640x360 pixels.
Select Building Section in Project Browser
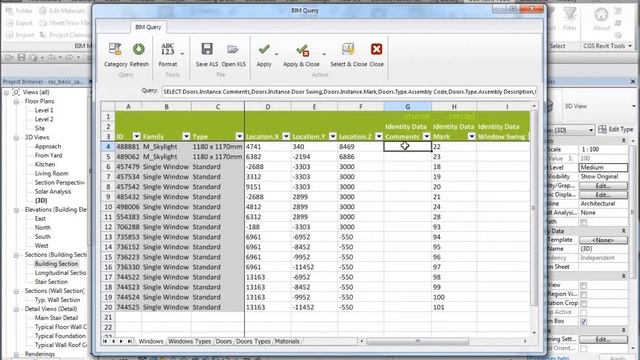[56, 264]
